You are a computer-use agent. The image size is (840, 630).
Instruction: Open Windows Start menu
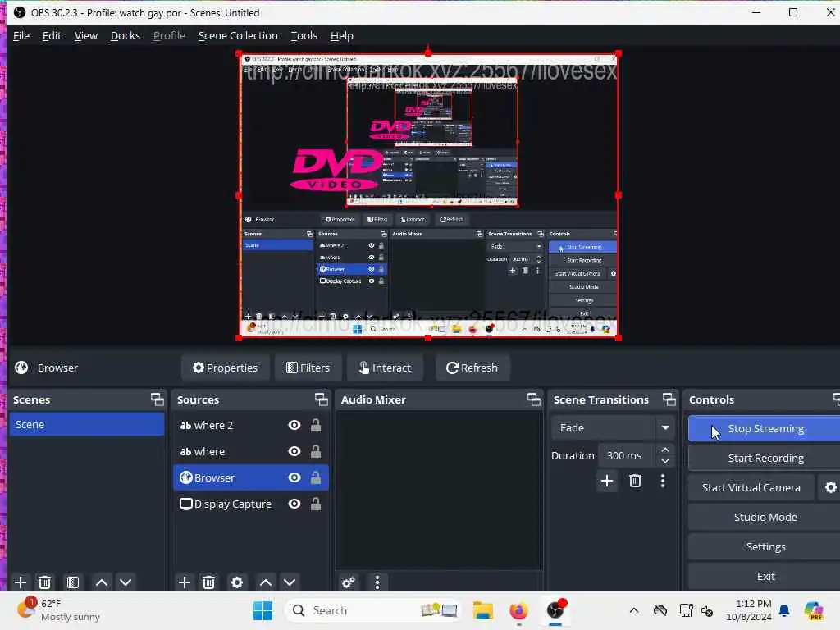tap(263, 610)
